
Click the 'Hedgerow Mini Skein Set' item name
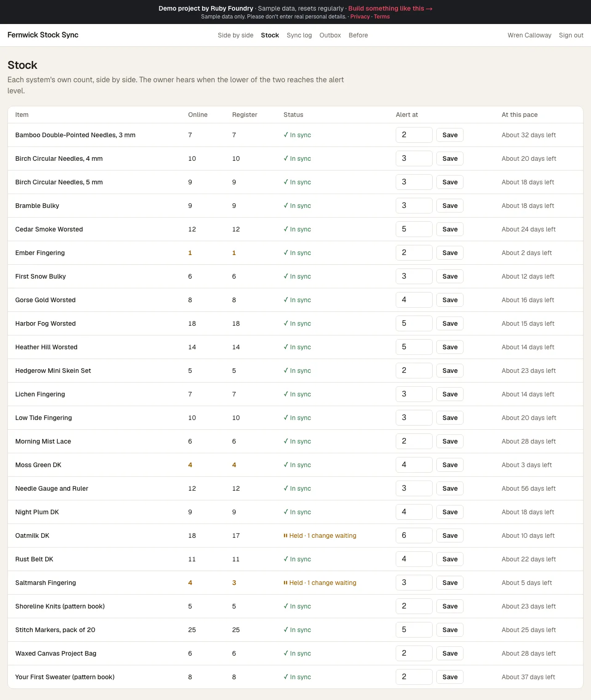click(x=53, y=371)
